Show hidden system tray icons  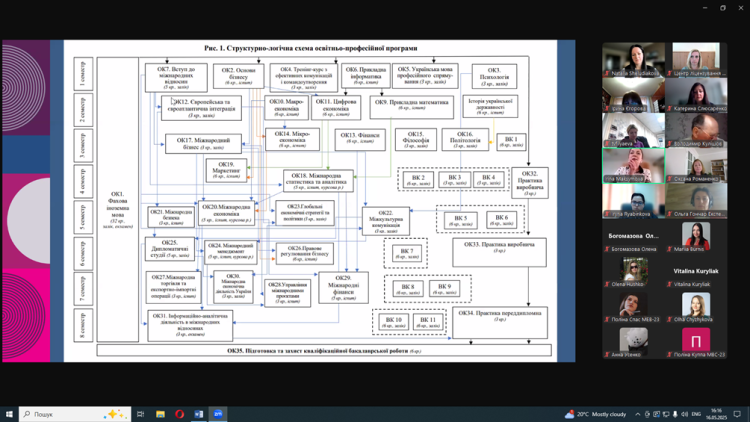(637, 414)
